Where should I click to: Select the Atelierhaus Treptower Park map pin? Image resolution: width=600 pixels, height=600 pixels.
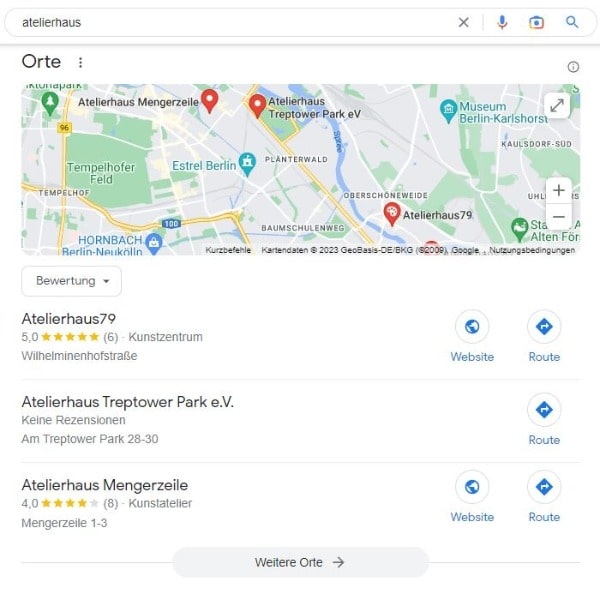point(257,106)
